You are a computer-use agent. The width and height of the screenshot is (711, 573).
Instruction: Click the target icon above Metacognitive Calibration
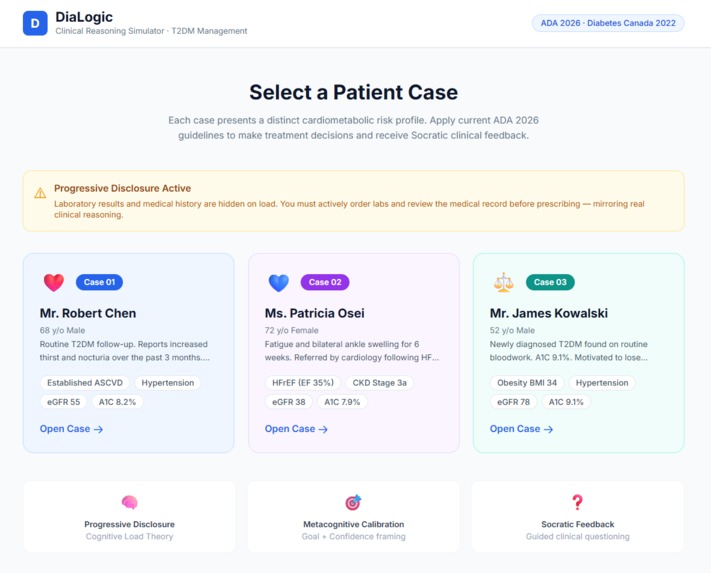point(353,502)
